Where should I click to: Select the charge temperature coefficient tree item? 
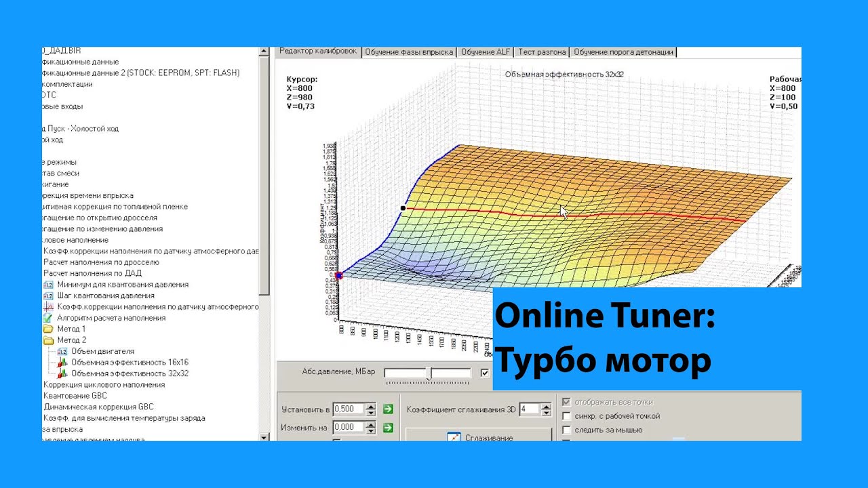123,418
